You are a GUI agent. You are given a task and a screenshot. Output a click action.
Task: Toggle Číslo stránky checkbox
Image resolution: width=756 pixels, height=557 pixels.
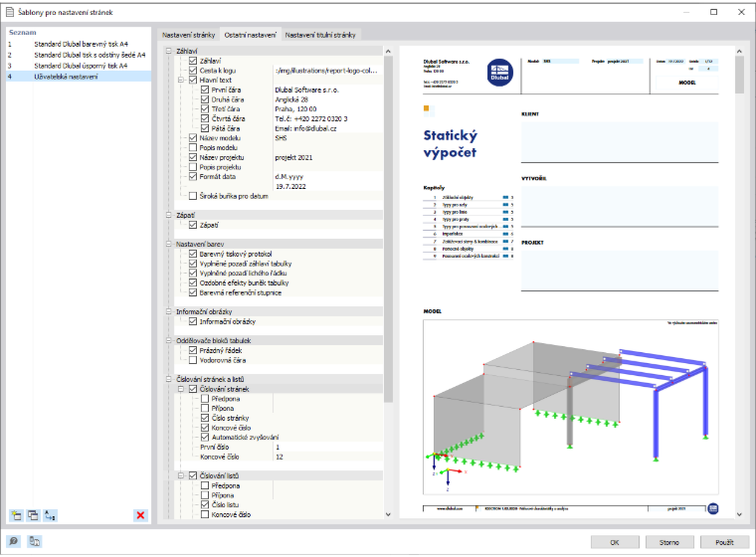[205, 418]
